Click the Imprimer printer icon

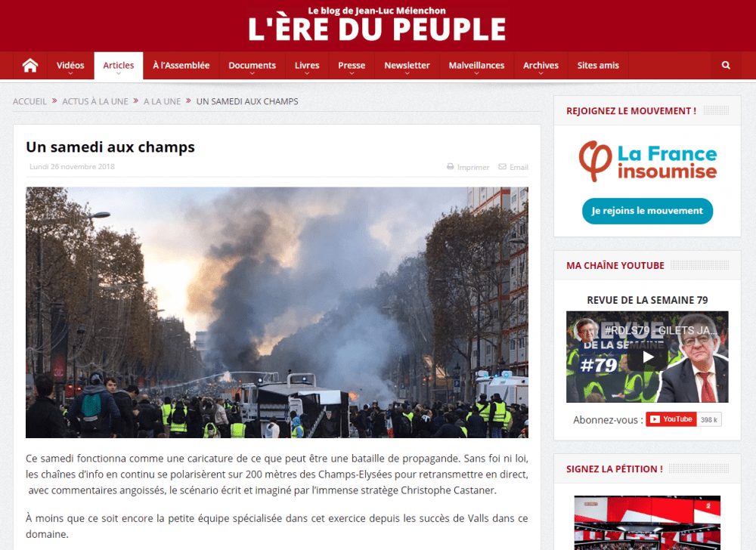(451, 167)
